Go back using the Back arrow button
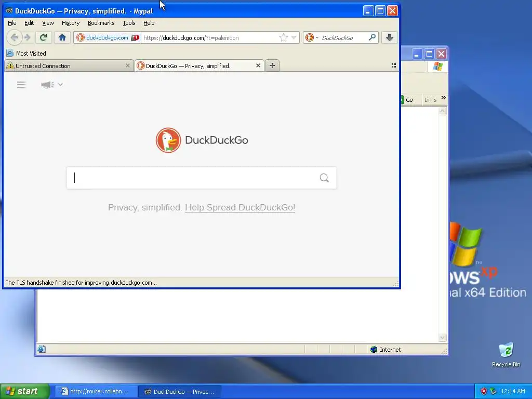Screen dimensions: 532x399 pyautogui.click(x=14, y=37)
